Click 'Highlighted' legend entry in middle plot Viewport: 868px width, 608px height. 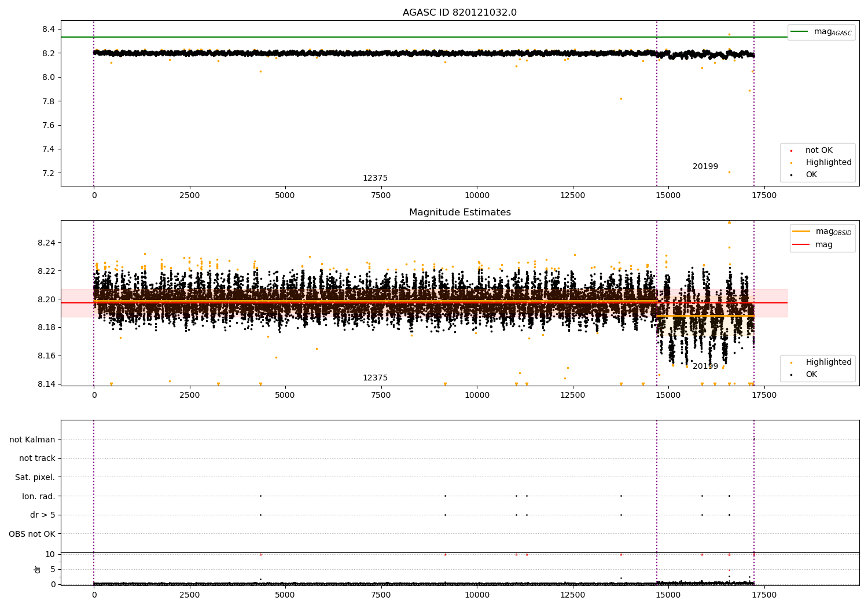(x=828, y=362)
